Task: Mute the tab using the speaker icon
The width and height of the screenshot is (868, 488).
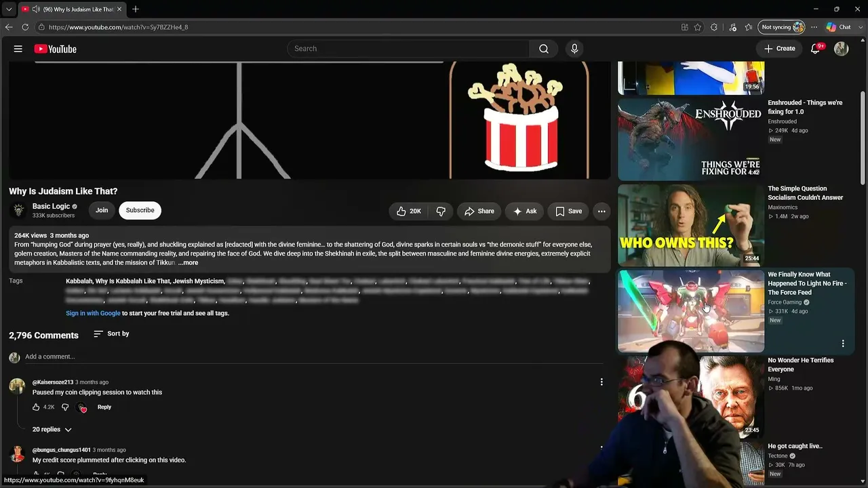Action: (36, 9)
